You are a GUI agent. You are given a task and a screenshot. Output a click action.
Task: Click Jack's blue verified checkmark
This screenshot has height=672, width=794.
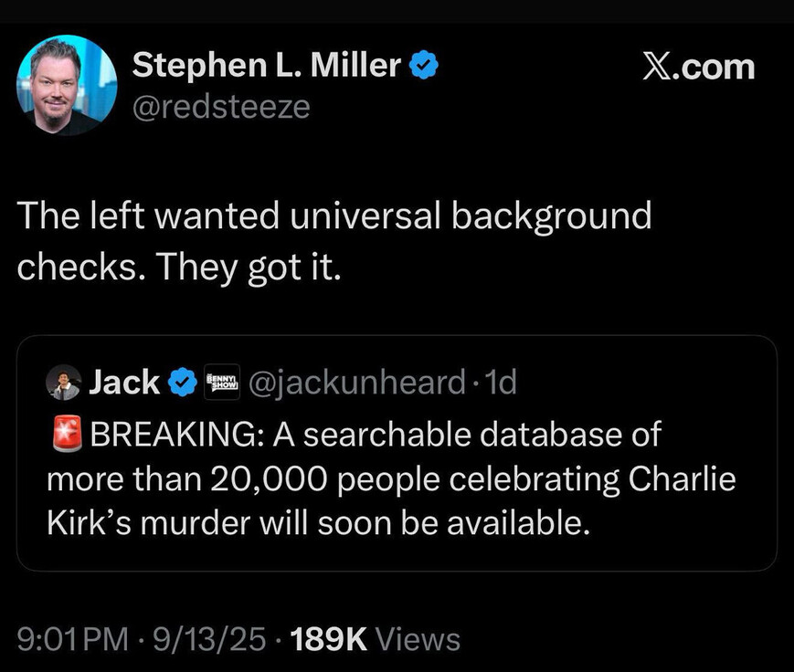[184, 383]
